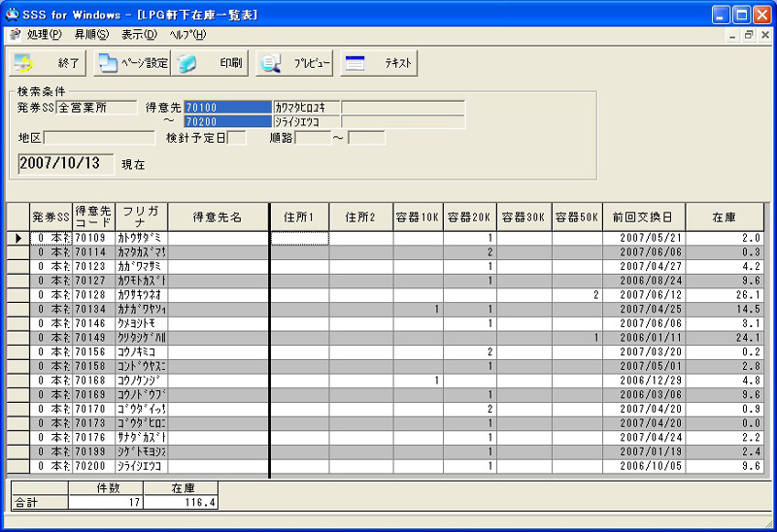Select the 得意先 start code field 70100
The height and width of the screenshot is (532, 777).
coord(227,108)
